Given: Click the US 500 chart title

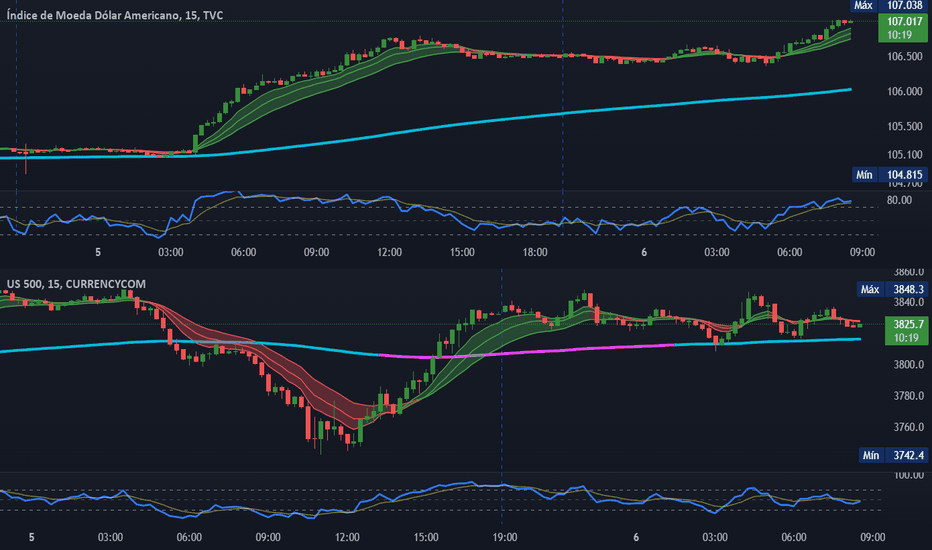Looking at the screenshot, I should [x=73, y=285].
